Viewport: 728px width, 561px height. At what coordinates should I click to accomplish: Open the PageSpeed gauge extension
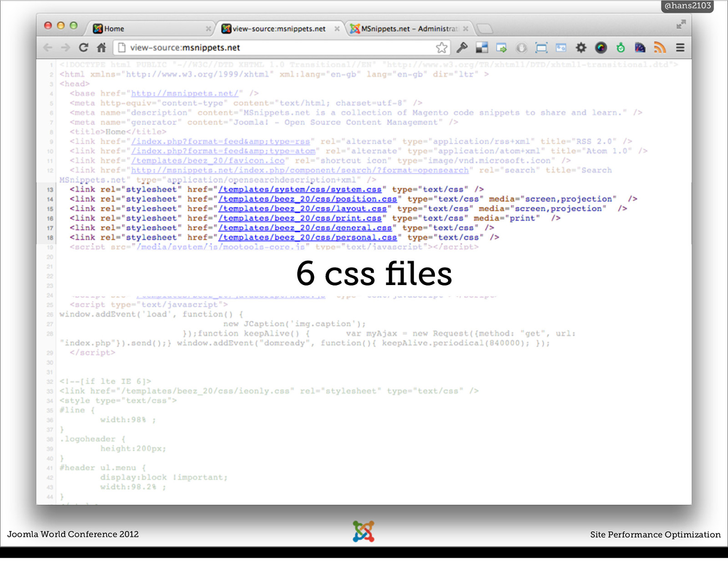tap(640, 47)
